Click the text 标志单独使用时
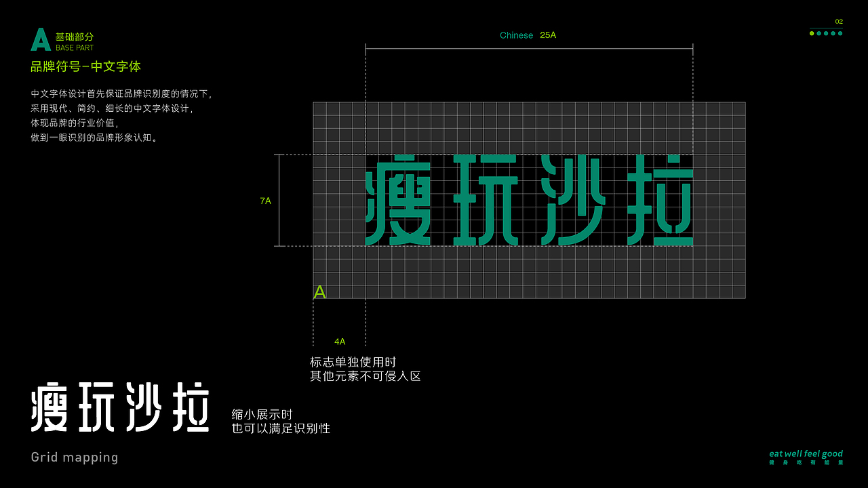 click(x=353, y=362)
